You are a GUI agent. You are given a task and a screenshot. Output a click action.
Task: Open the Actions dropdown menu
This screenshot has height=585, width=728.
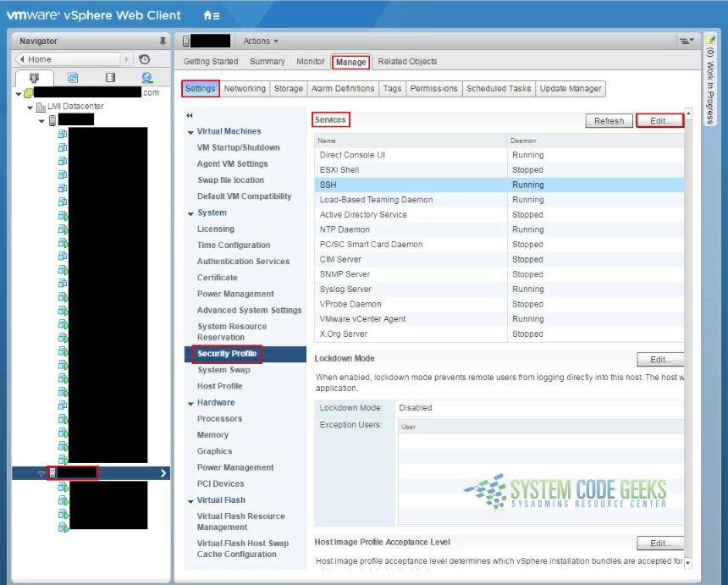261,41
